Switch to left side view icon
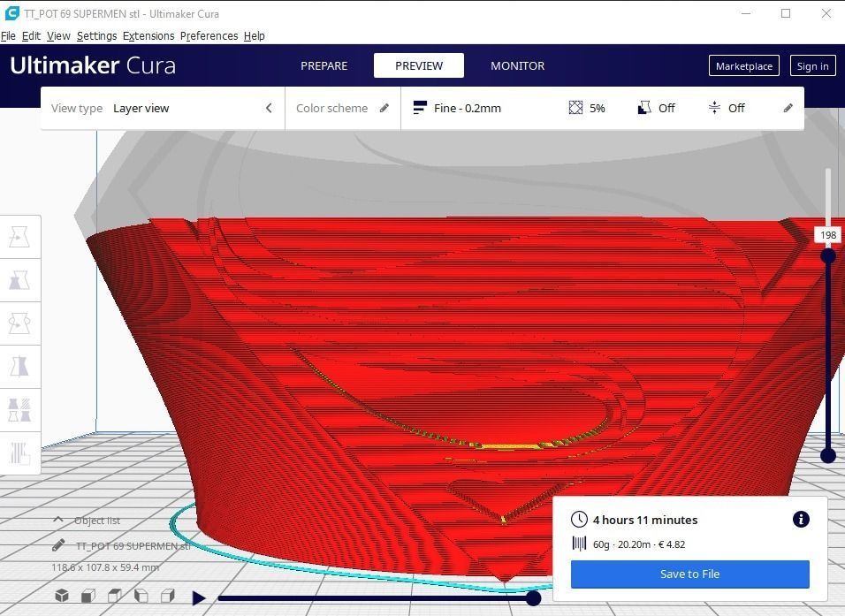Viewport: 845px width, 616px height. coord(141,596)
